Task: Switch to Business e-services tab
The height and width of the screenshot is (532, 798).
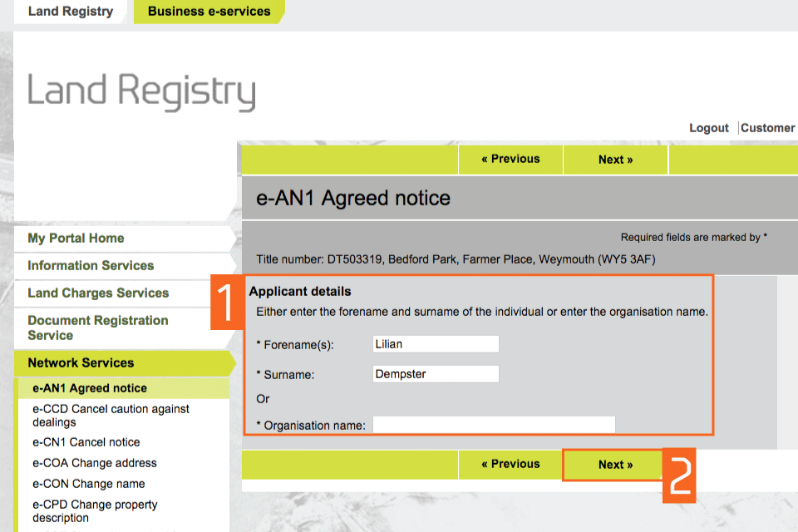Action: [209, 12]
